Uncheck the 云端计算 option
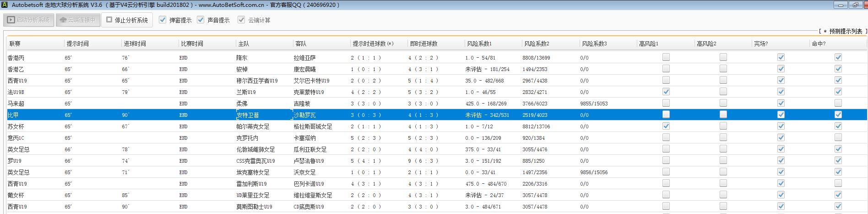 point(241,20)
